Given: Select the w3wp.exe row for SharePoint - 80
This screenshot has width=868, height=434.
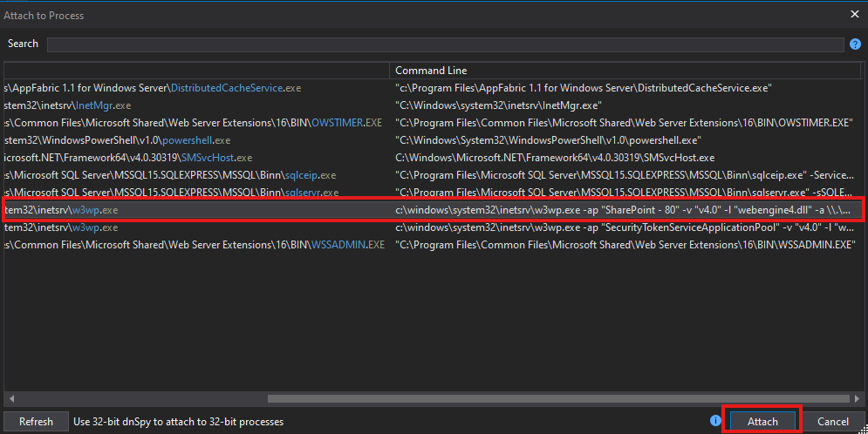Looking at the screenshot, I should click(433, 210).
